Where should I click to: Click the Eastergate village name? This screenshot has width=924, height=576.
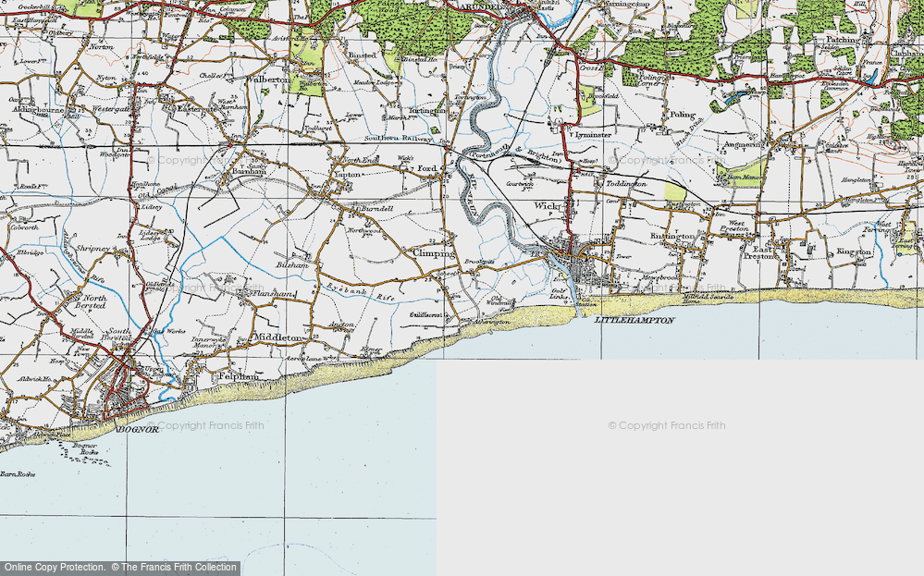197,109
